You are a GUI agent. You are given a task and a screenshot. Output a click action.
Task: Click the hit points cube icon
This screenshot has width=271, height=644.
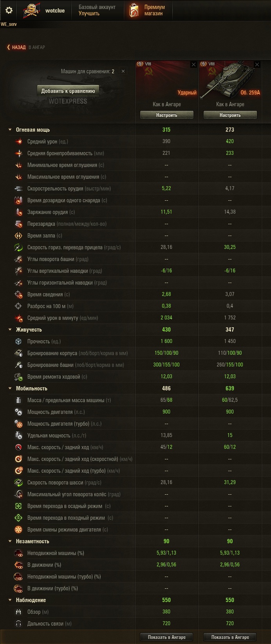(x=19, y=341)
